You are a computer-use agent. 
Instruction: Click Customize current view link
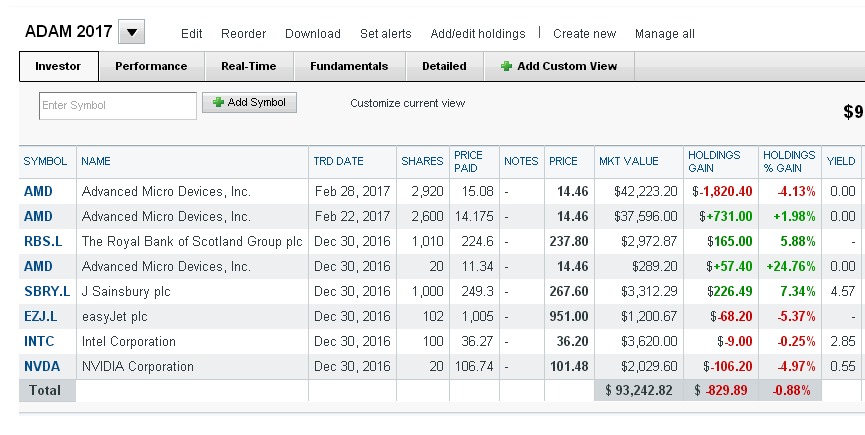click(408, 103)
